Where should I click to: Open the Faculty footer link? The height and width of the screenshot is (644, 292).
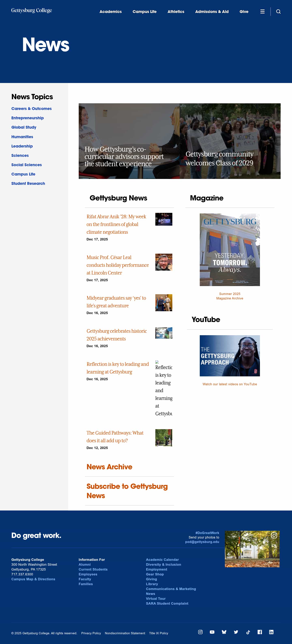[x=85, y=579]
